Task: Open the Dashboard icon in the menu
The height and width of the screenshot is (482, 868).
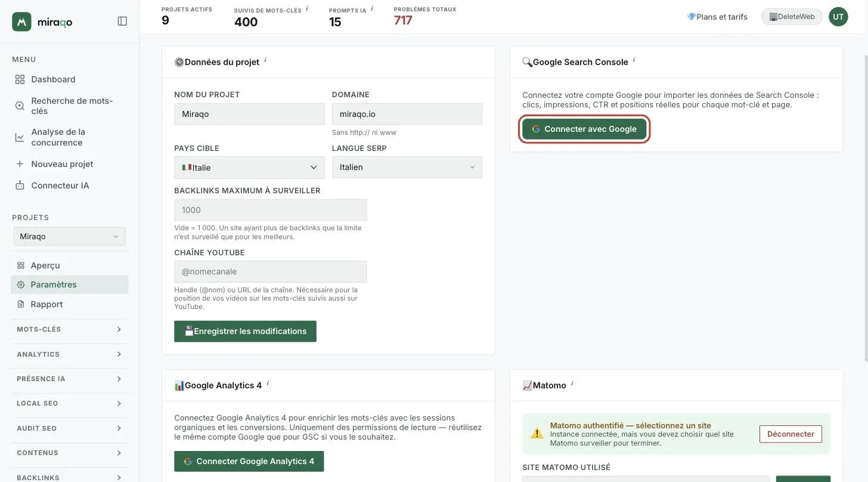Action: [20, 79]
